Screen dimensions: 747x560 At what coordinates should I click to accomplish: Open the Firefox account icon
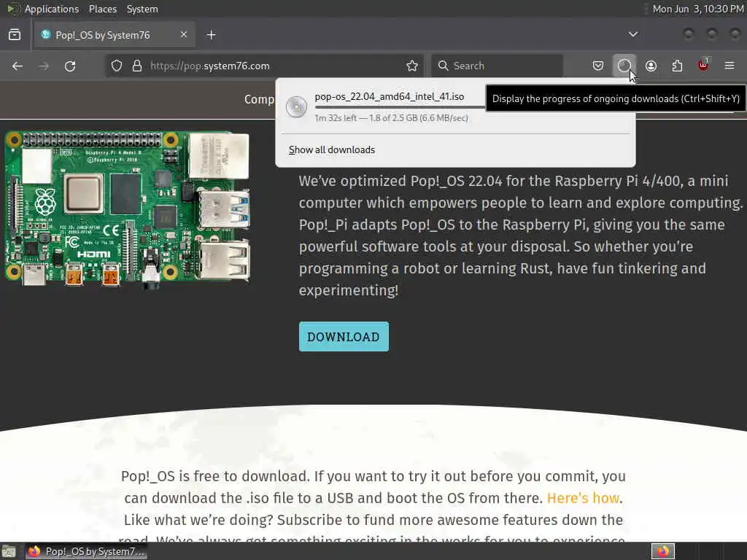tap(651, 66)
